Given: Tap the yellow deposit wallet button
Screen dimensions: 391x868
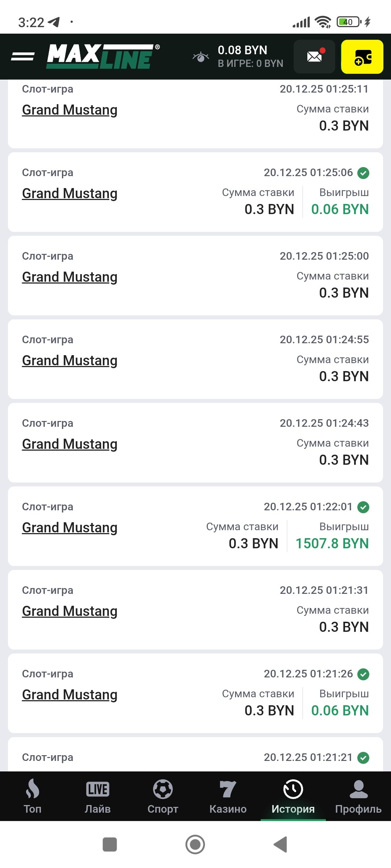Looking at the screenshot, I should tap(362, 57).
